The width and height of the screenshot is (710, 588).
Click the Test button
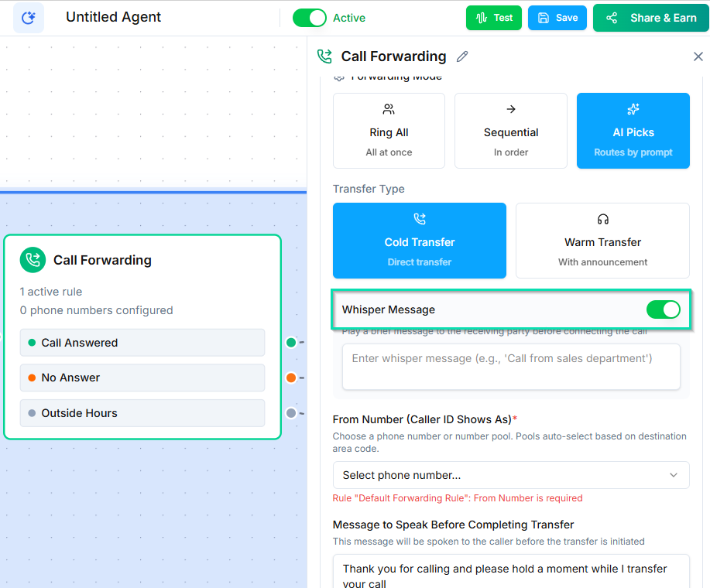[494, 18]
